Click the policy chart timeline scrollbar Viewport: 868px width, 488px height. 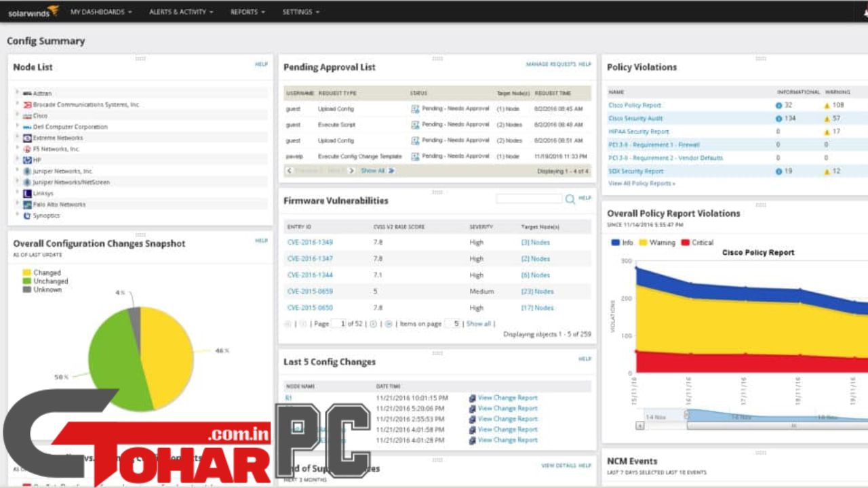pyautogui.click(x=777, y=426)
